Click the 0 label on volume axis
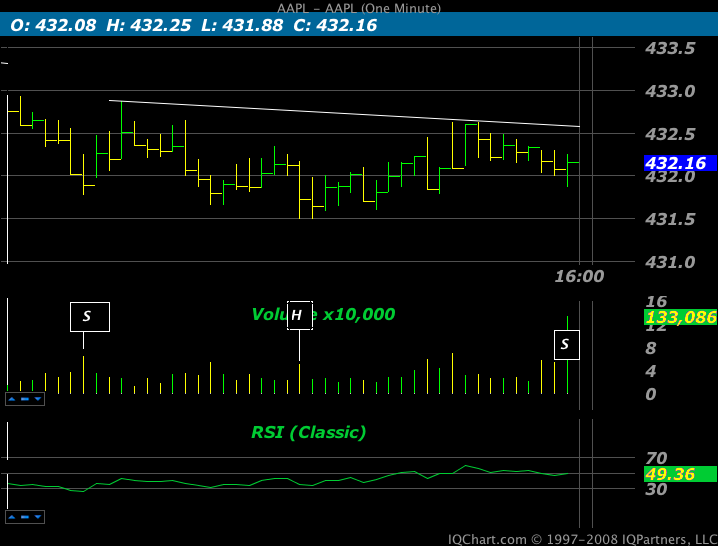 point(651,394)
